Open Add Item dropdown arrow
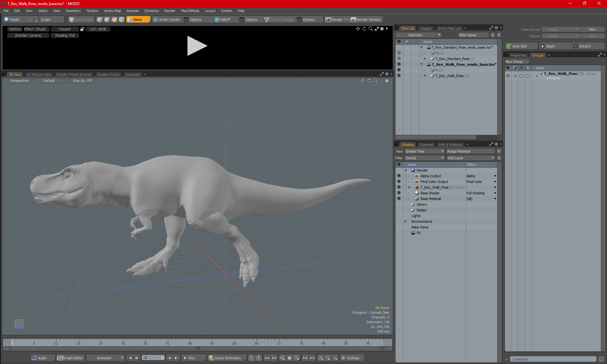 click(x=439, y=35)
